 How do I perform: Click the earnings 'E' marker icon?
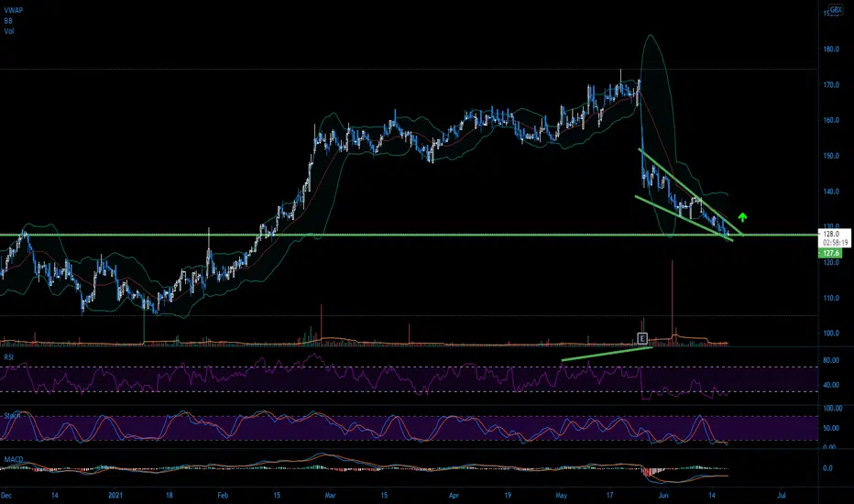tap(642, 339)
